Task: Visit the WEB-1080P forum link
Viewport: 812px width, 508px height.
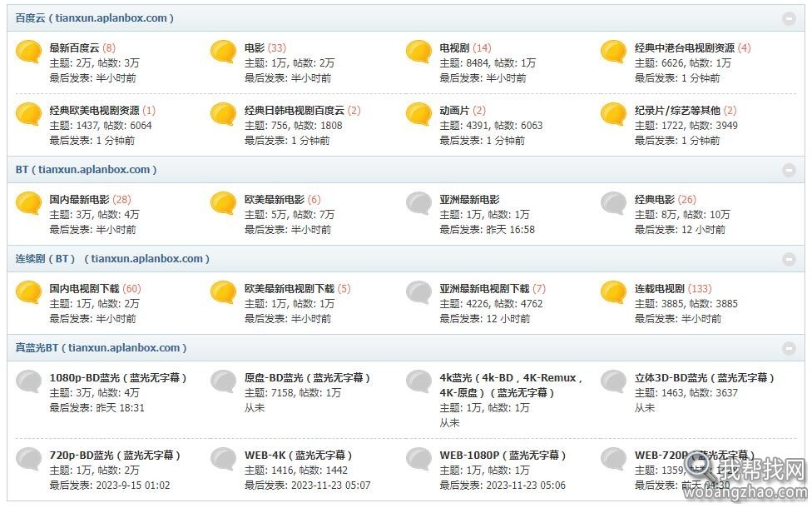Action: point(503,456)
